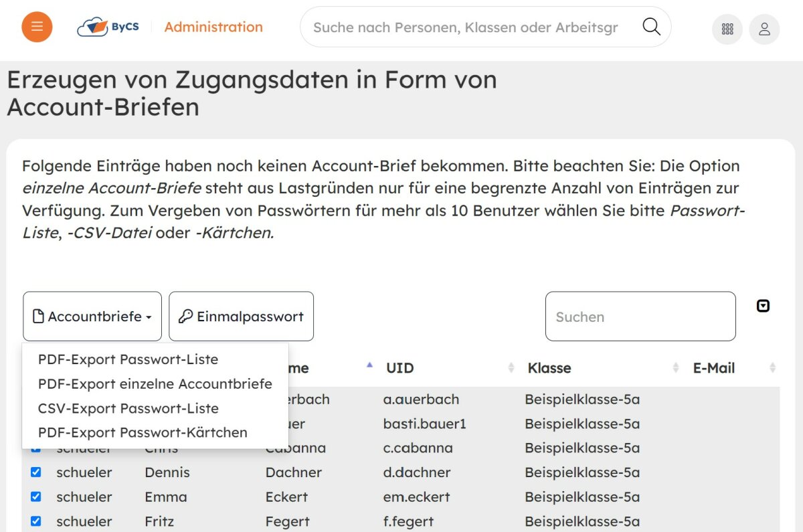Click the magnifying glass search icon
Image resolution: width=803 pixels, height=532 pixels.
651,27
